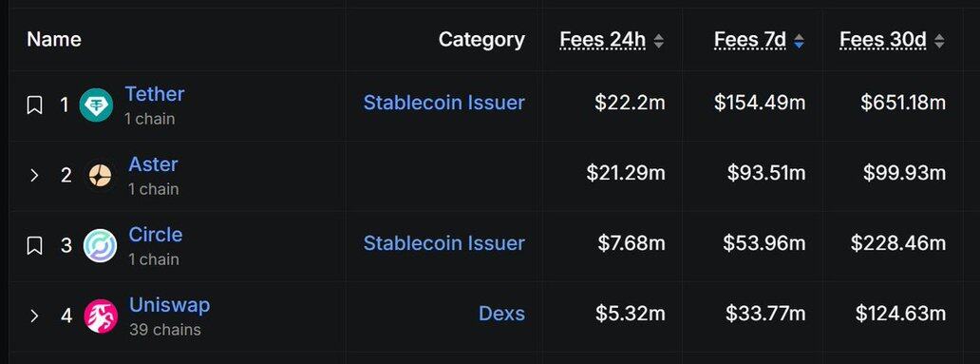Image resolution: width=980 pixels, height=364 pixels.
Task: Open the Dexs category link
Action: point(502,314)
